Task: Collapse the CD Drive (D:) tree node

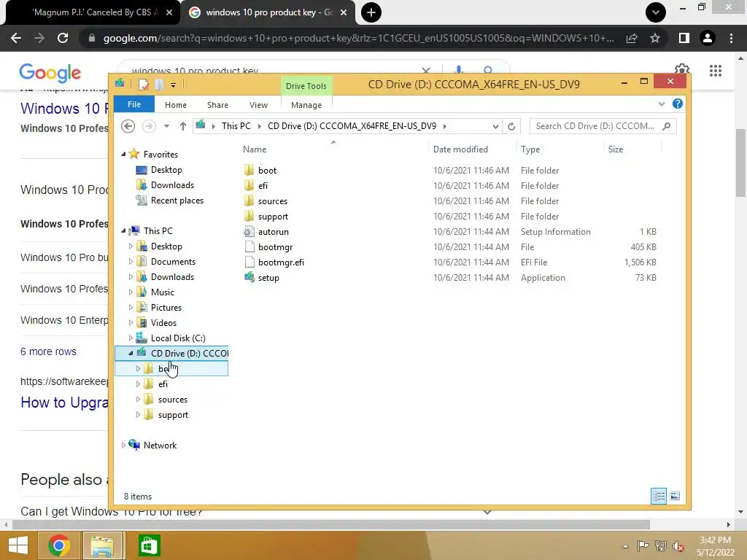Action: coord(131,354)
